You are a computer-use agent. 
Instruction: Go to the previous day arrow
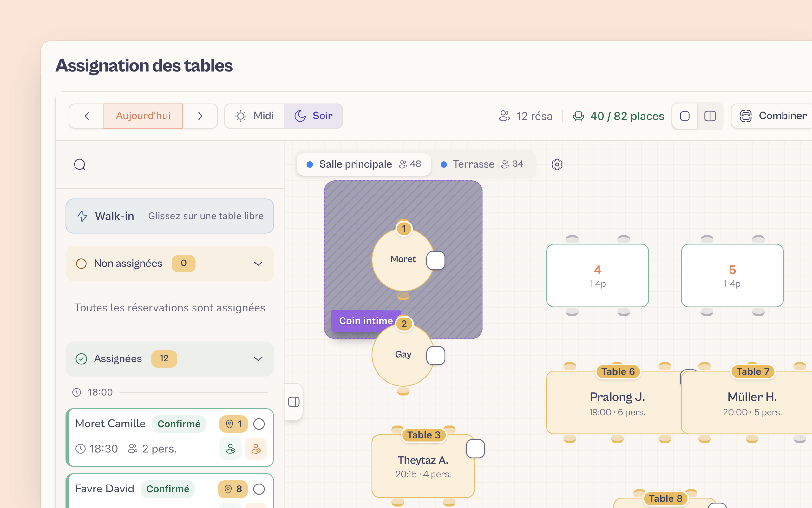[87, 116]
